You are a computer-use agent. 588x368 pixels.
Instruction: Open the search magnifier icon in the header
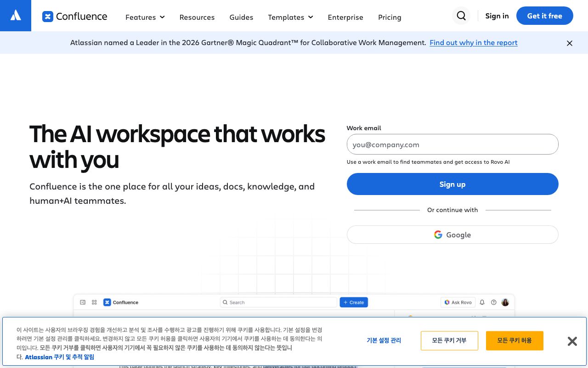point(461,16)
